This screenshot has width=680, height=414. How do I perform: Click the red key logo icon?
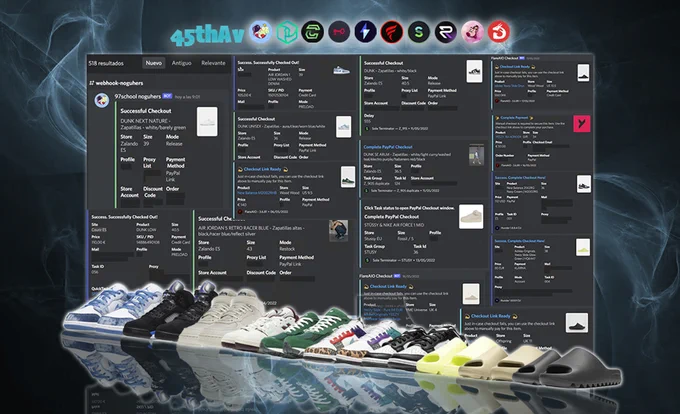339,32
